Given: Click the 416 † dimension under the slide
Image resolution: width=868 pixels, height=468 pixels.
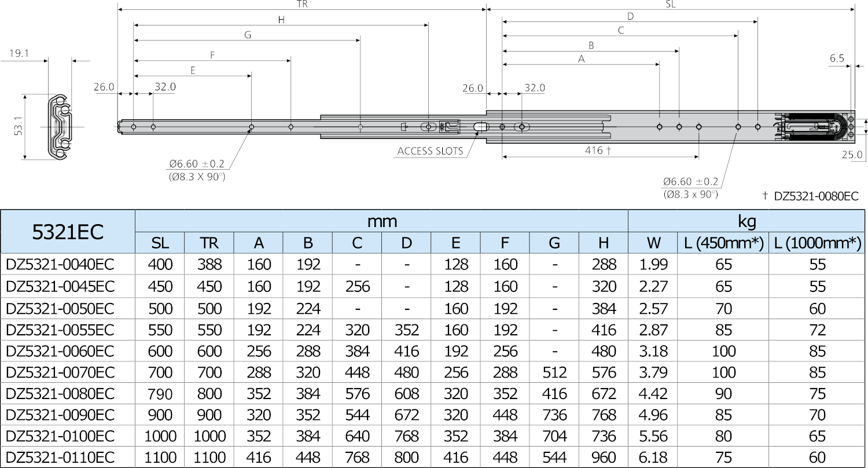Looking at the screenshot, I should [598, 150].
